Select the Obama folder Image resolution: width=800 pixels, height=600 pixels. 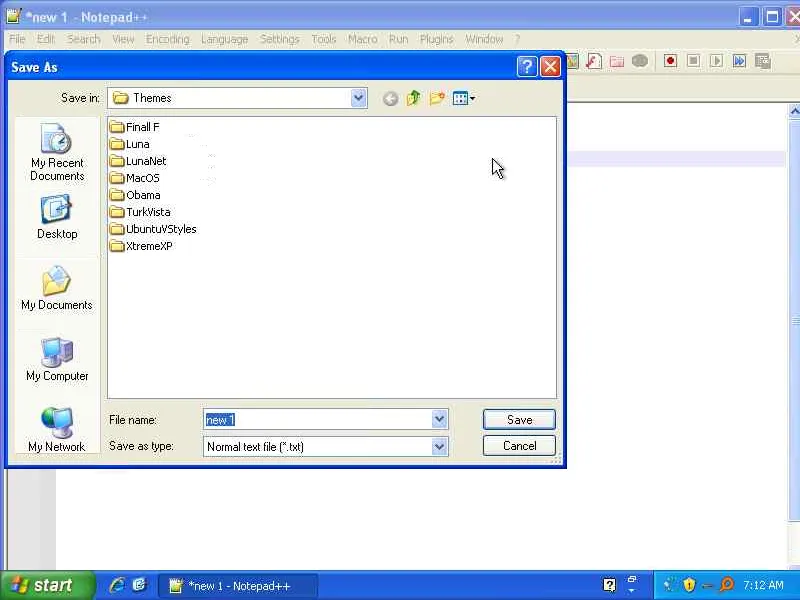point(135,195)
